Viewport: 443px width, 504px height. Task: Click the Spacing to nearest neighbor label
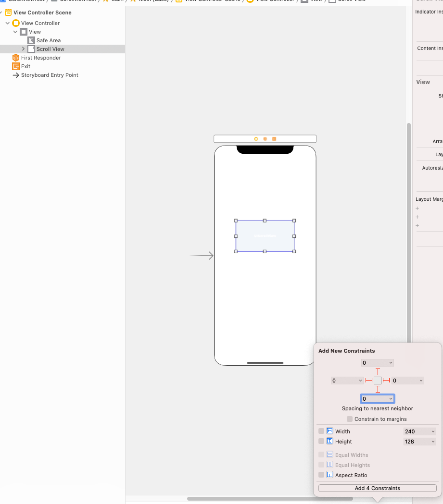click(378, 408)
